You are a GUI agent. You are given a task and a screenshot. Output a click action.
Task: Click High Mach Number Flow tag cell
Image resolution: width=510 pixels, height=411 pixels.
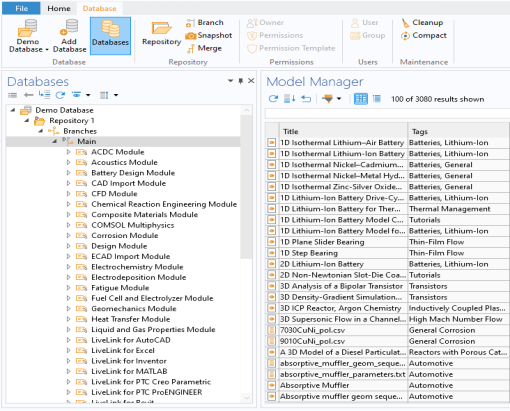coord(459,319)
